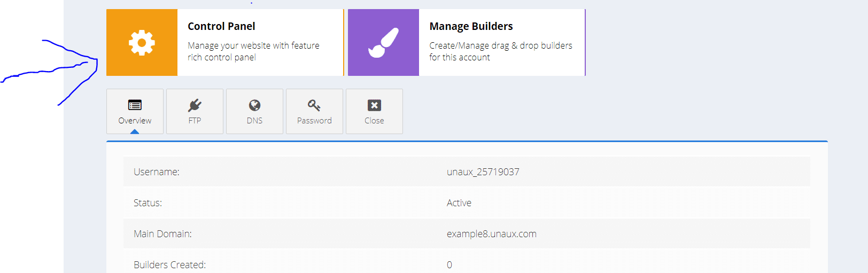Click the DNS globe icon
Image resolution: width=868 pixels, height=273 pixels.
point(254,105)
